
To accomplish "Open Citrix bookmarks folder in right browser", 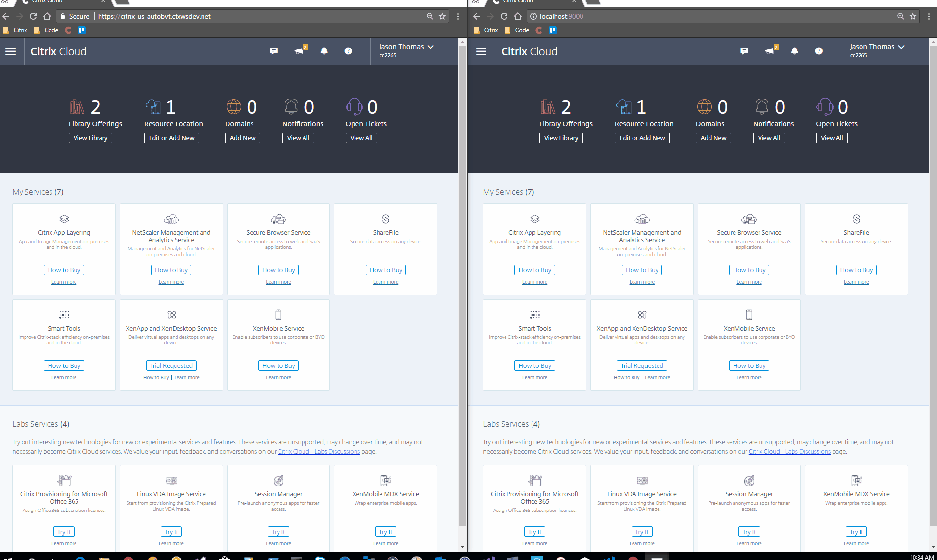I will click(486, 30).
